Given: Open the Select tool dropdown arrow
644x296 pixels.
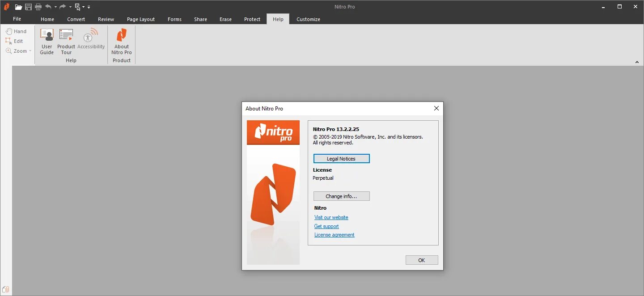Looking at the screenshot, I should click(84, 7).
